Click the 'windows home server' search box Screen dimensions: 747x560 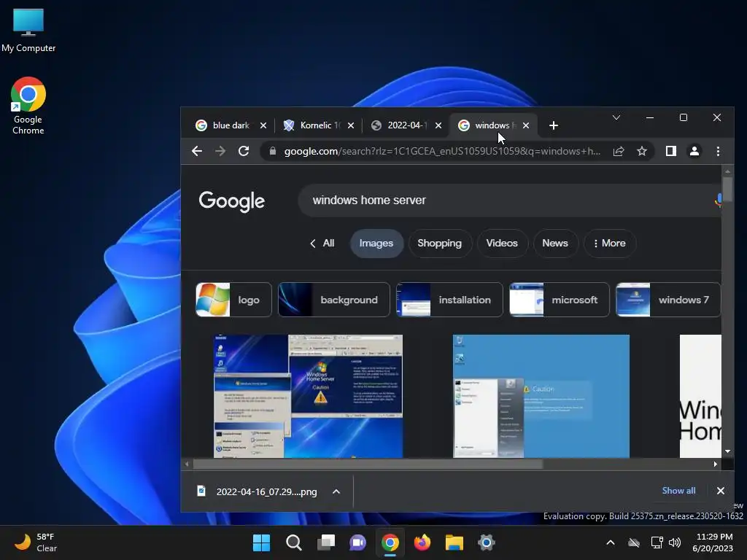510,201
